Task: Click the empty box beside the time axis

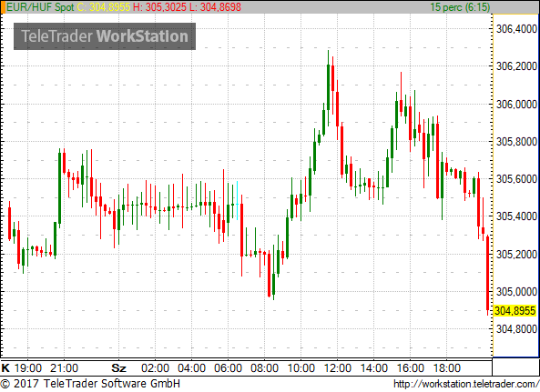Action: [515, 367]
